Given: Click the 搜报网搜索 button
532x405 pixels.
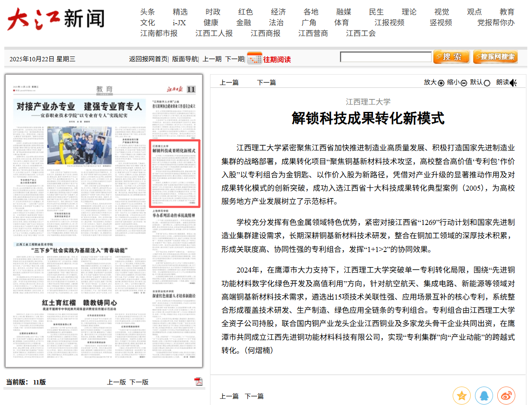Looking at the screenshot, I should [x=495, y=57].
